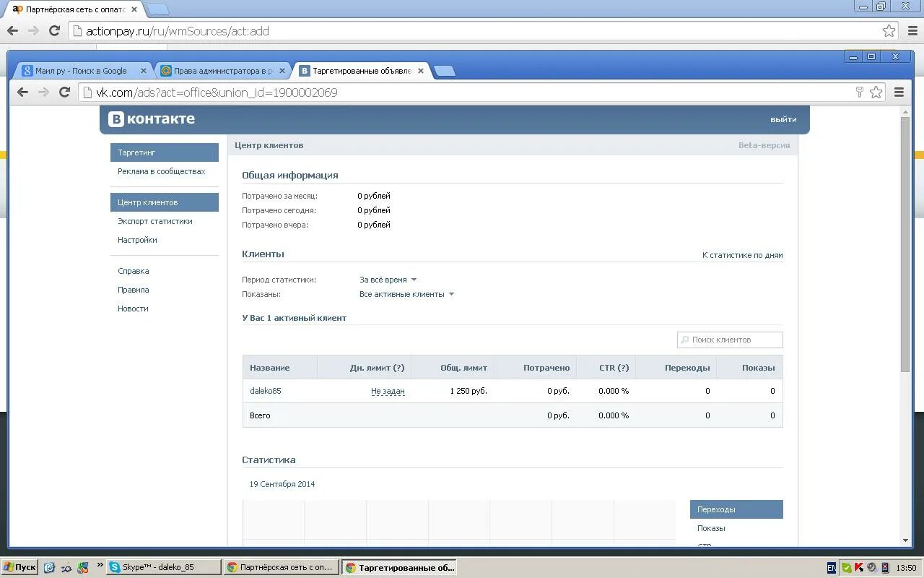Switch to Права администратора tab
924x578 pixels.
[222, 71]
